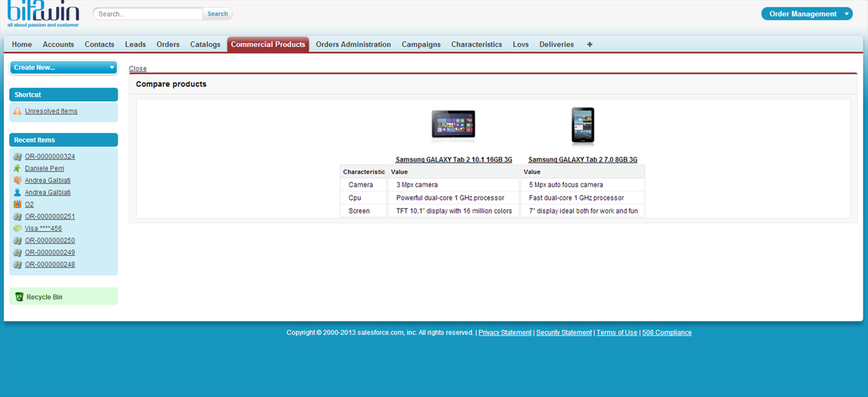This screenshot has width=868, height=397.
Task: Open the Samsung GALAXY Tab 2 7.0 8GB 3G link
Action: [x=583, y=159]
